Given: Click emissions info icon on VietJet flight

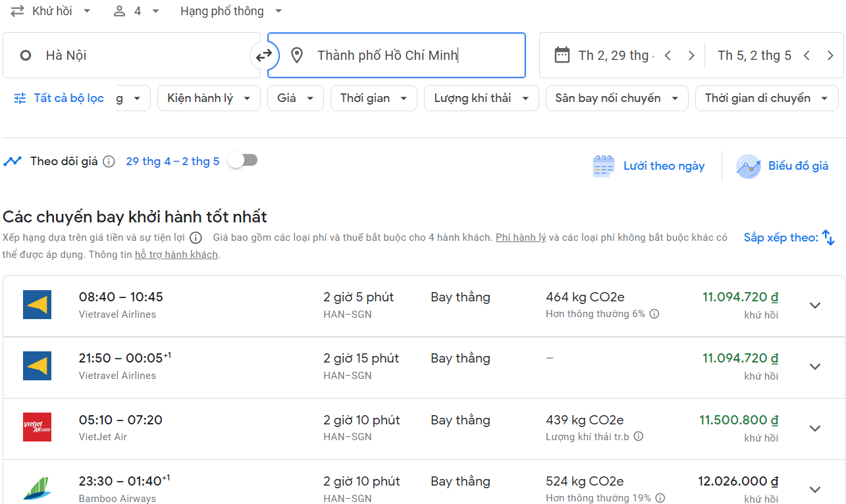Looking at the screenshot, I should point(638,436).
